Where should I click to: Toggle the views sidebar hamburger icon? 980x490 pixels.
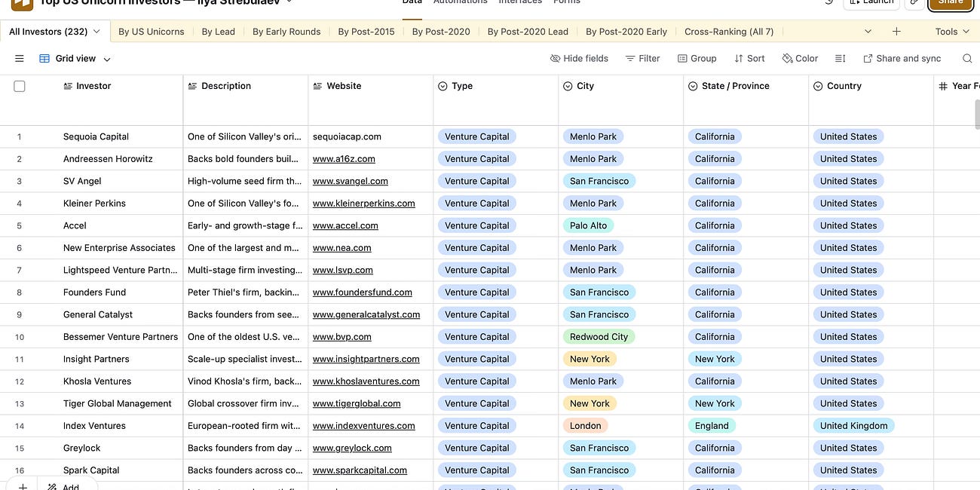coord(20,58)
